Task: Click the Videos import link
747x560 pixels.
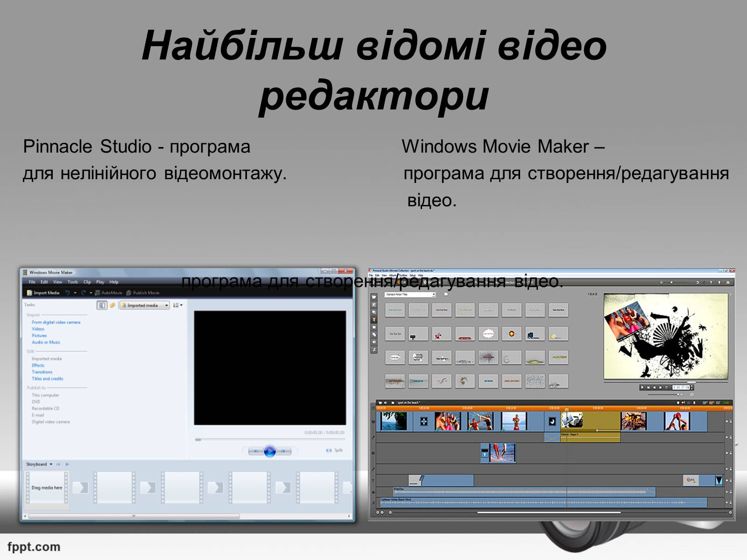Action: coord(38,329)
